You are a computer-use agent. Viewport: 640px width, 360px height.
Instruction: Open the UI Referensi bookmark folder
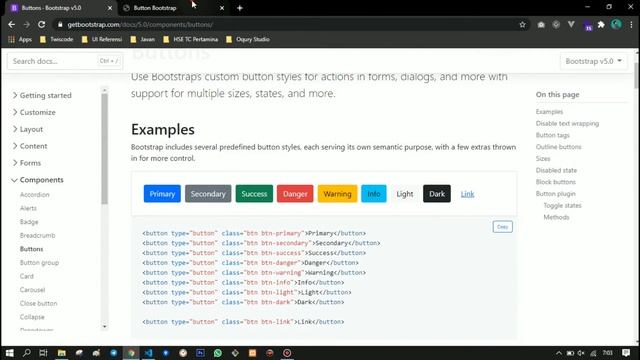pyautogui.click(x=102, y=39)
